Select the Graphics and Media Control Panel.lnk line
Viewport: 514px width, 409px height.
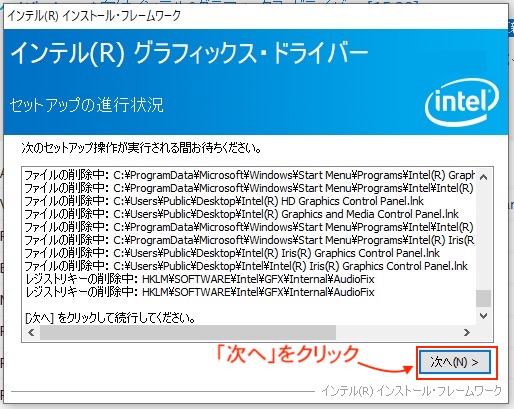[x=241, y=214]
